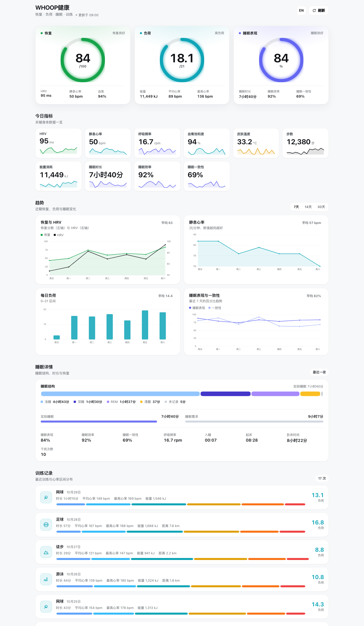Screen dimensions: 364x626
Task: Click the 睡眠良好 status label
Action: pyautogui.click(x=317, y=33)
